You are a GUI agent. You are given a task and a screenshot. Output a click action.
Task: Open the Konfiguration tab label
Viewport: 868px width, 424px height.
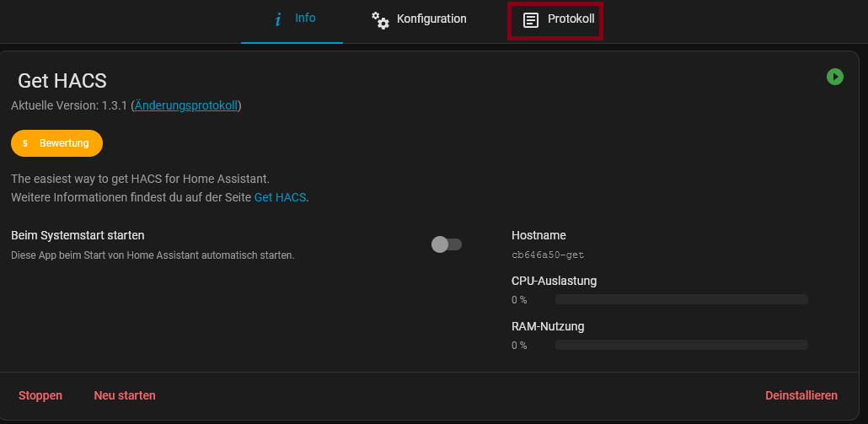[431, 19]
